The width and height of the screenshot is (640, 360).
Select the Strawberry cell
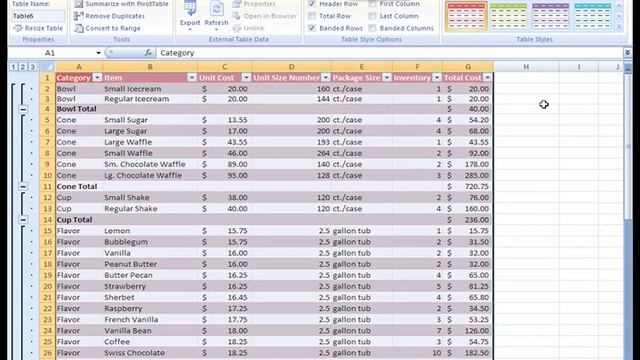coord(150,287)
